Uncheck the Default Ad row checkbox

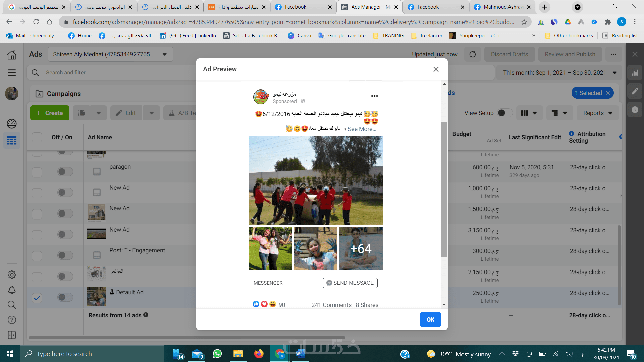(37, 298)
